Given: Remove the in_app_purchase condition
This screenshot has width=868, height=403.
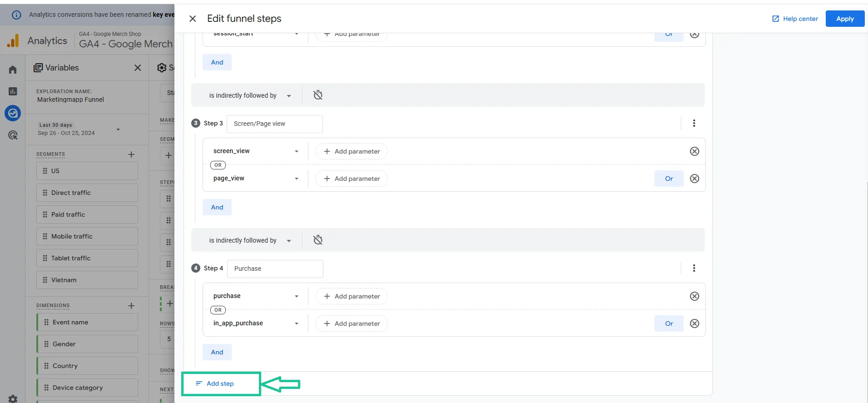Looking at the screenshot, I should tap(694, 323).
